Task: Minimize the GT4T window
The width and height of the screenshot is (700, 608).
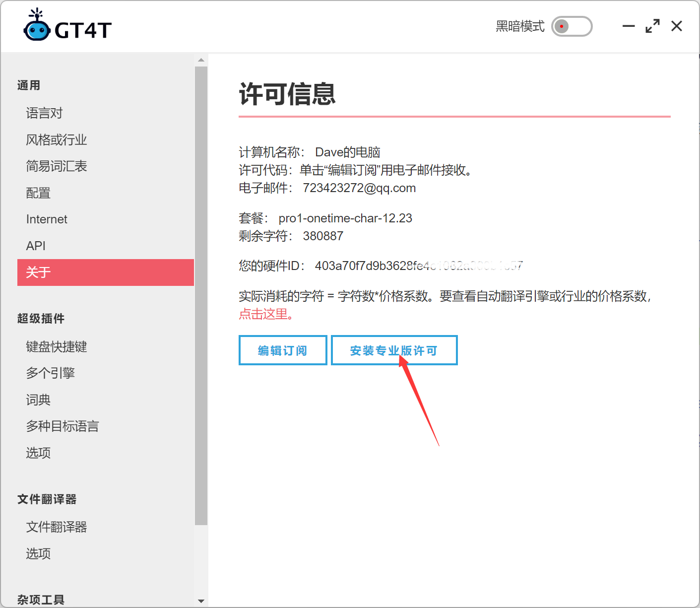Action: coord(629,26)
